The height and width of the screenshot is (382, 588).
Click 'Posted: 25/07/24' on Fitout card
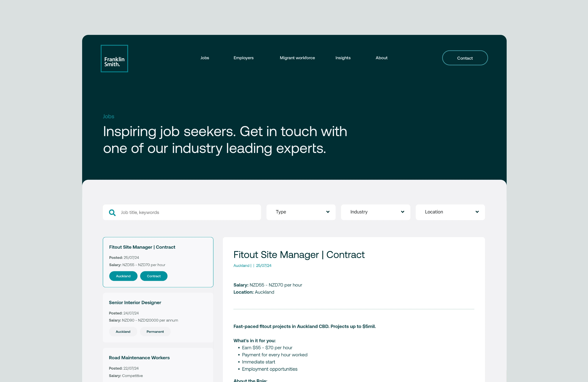(124, 257)
